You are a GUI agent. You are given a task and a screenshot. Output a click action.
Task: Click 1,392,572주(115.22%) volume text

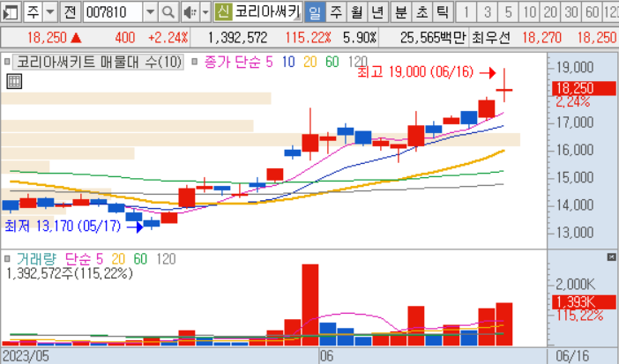click(70, 273)
